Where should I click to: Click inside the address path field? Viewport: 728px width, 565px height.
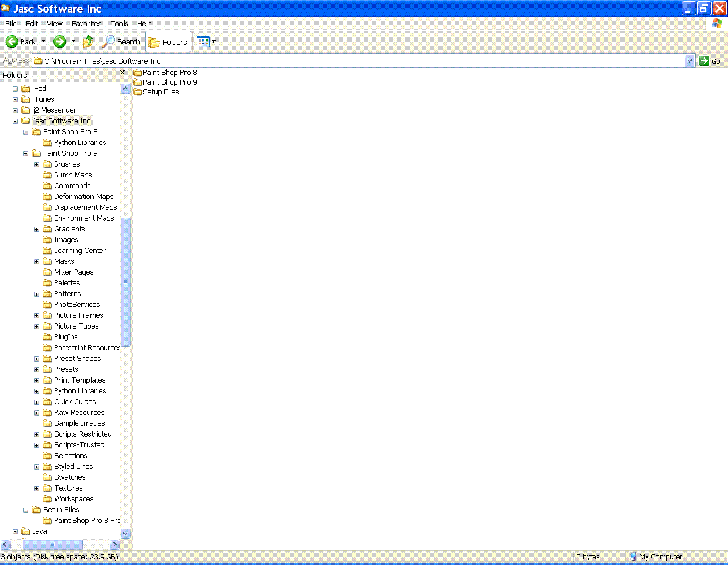(x=358, y=61)
